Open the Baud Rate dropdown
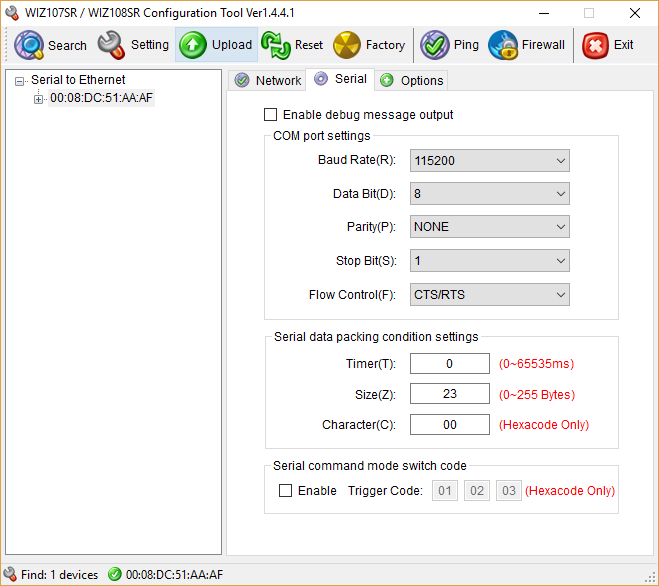Screen dimensions: 659x586 click(x=490, y=160)
